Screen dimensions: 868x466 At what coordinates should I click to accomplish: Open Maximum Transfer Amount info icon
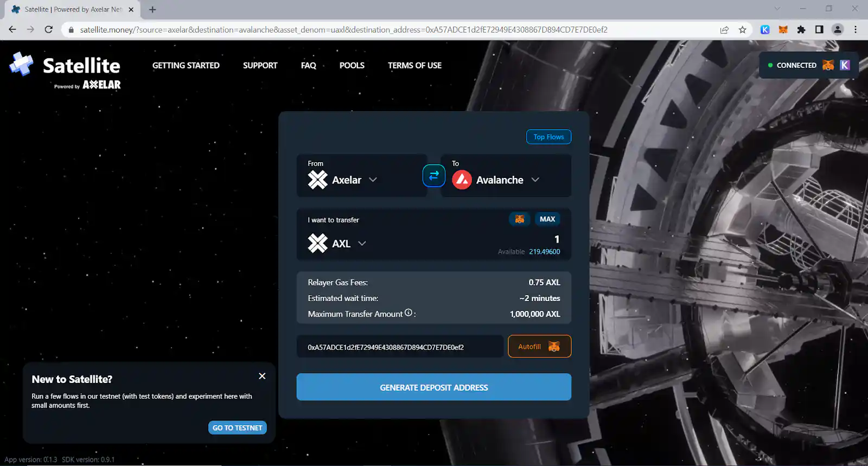409,312
